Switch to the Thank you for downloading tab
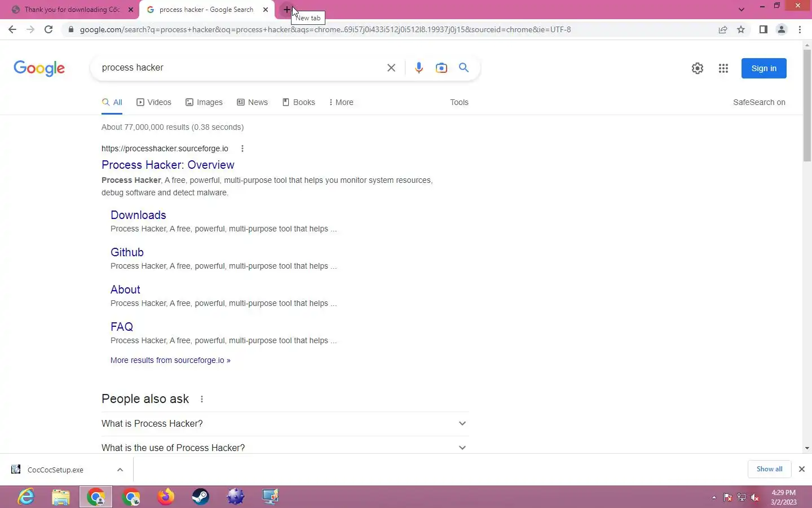Image resolution: width=812 pixels, height=508 pixels. (x=72, y=10)
